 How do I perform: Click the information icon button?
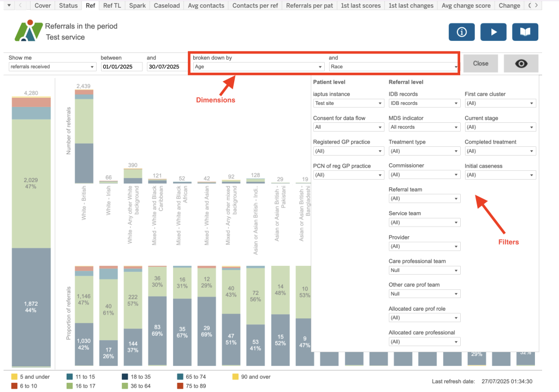(x=461, y=32)
